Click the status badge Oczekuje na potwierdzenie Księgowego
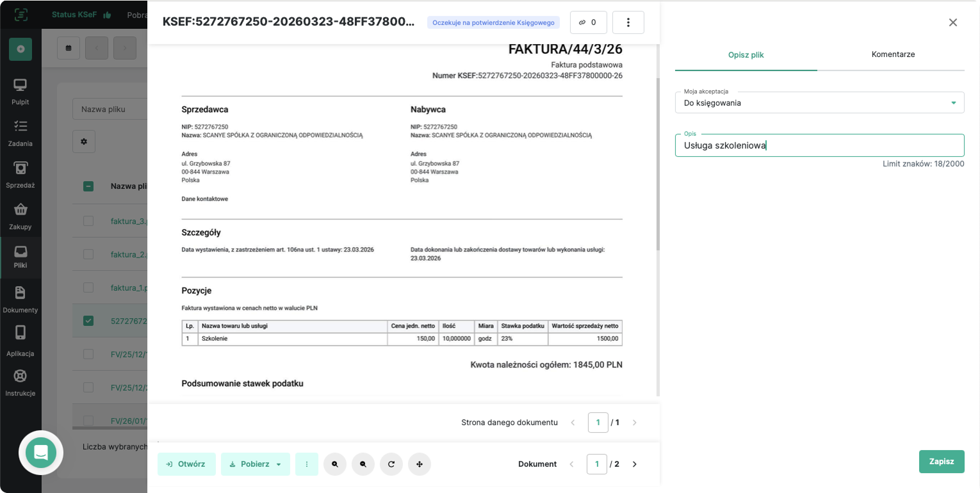The height and width of the screenshot is (493, 980). pos(494,22)
